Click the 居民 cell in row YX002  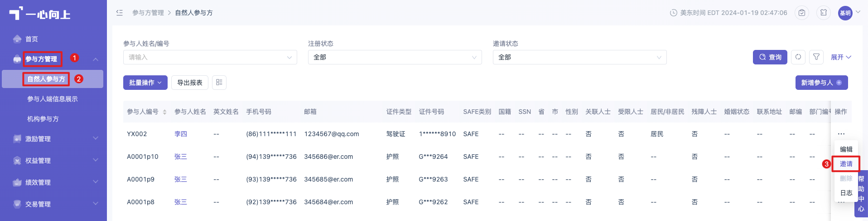click(x=657, y=134)
